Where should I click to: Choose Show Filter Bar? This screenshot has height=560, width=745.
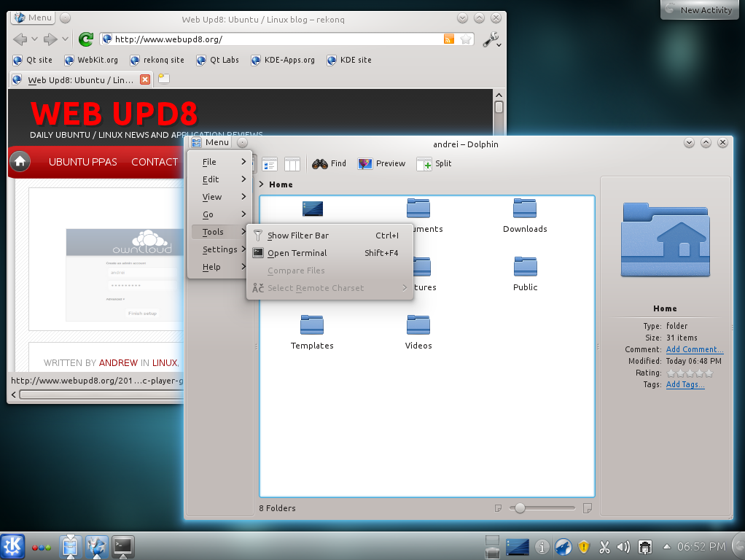[329, 236]
